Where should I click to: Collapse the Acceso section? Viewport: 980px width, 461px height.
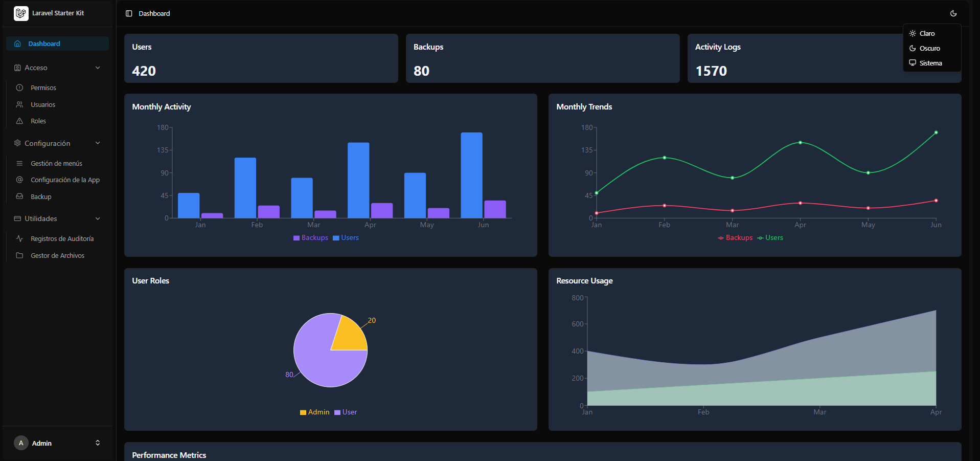(57, 67)
